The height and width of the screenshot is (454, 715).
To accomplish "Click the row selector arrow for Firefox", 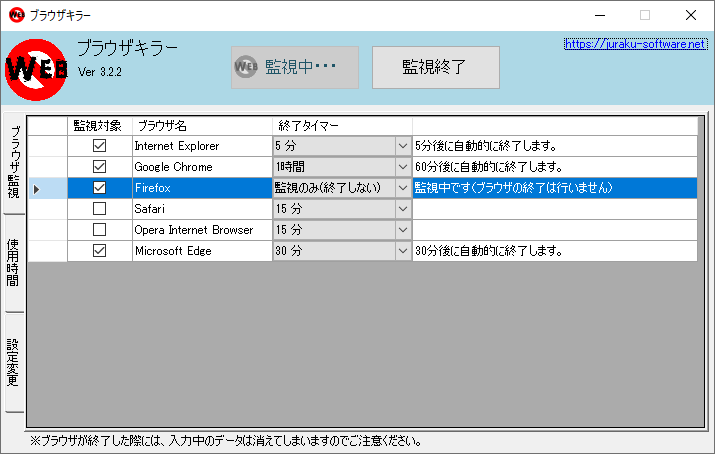I will point(36,188).
